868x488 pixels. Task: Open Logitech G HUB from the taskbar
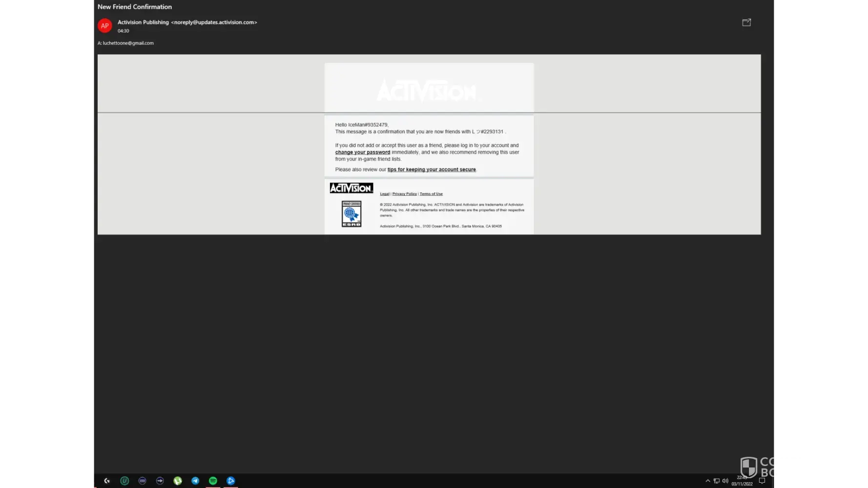pyautogui.click(x=107, y=481)
